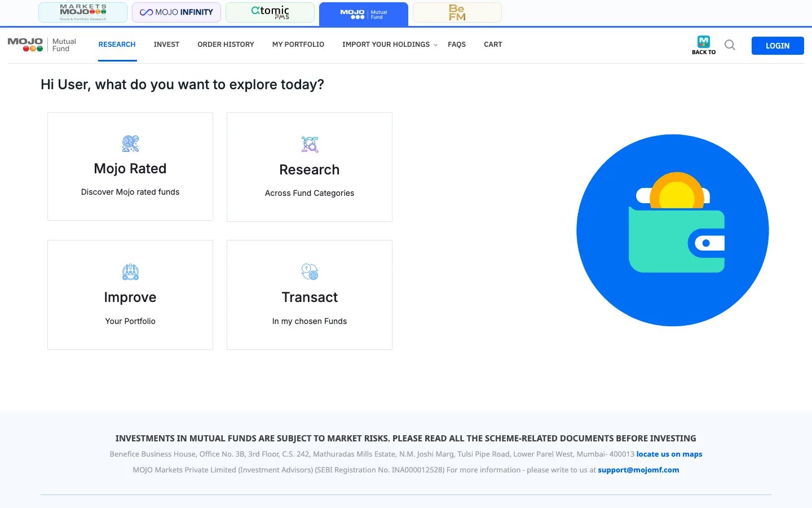
Task: Expand the Import Your Holdings dropdown
Action: [x=390, y=45]
